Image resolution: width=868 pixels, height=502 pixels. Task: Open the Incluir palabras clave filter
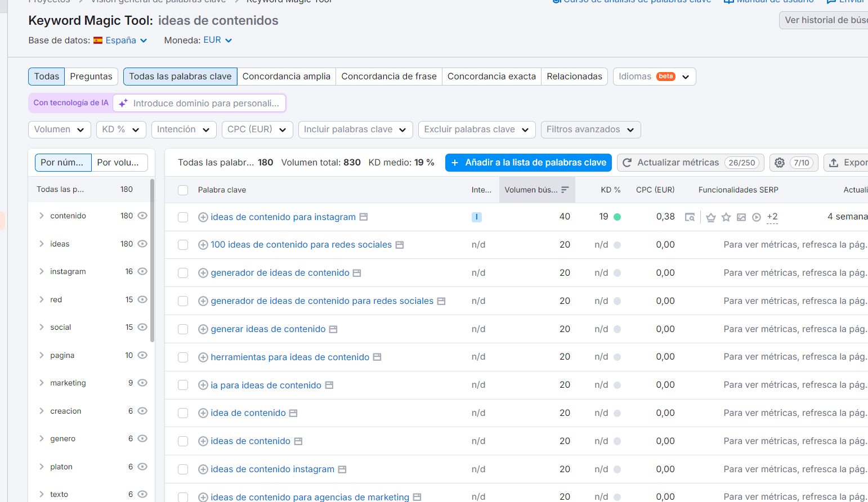pos(355,129)
